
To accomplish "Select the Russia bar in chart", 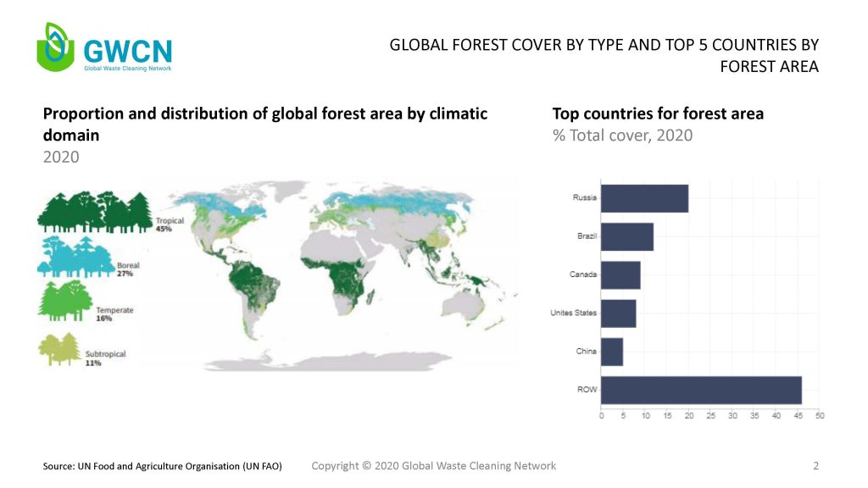I will click(644, 199).
